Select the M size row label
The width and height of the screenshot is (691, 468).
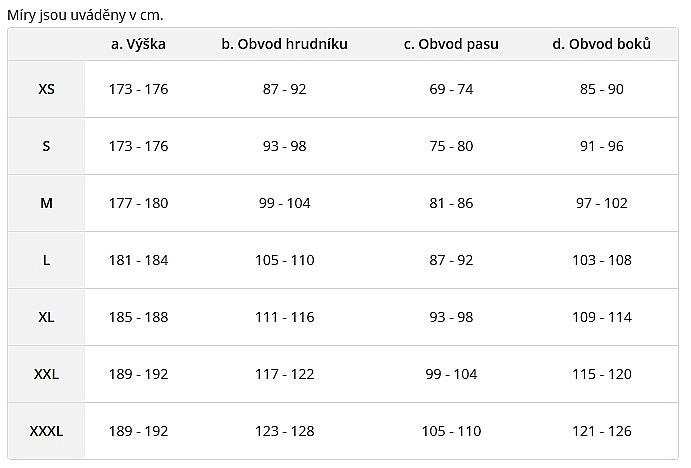[46, 203]
